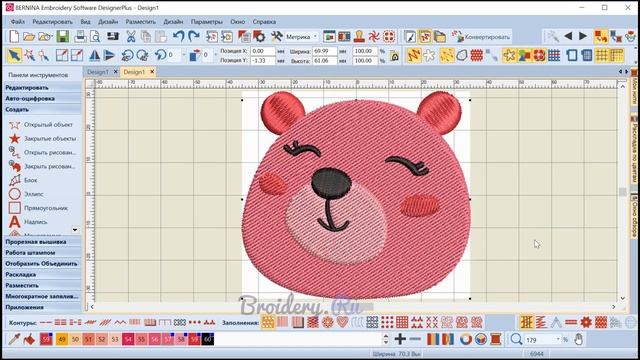Select the Открытый объект tool

(41, 124)
